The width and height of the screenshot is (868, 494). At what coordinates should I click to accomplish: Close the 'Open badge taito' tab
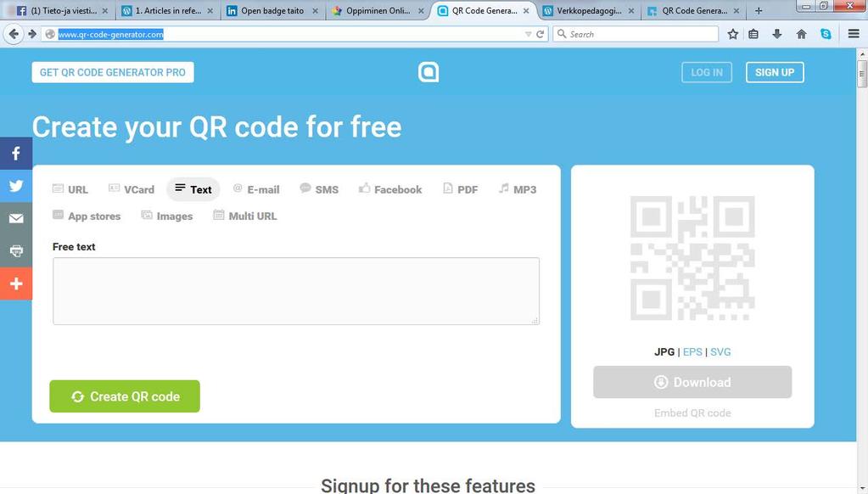(x=316, y=10)
